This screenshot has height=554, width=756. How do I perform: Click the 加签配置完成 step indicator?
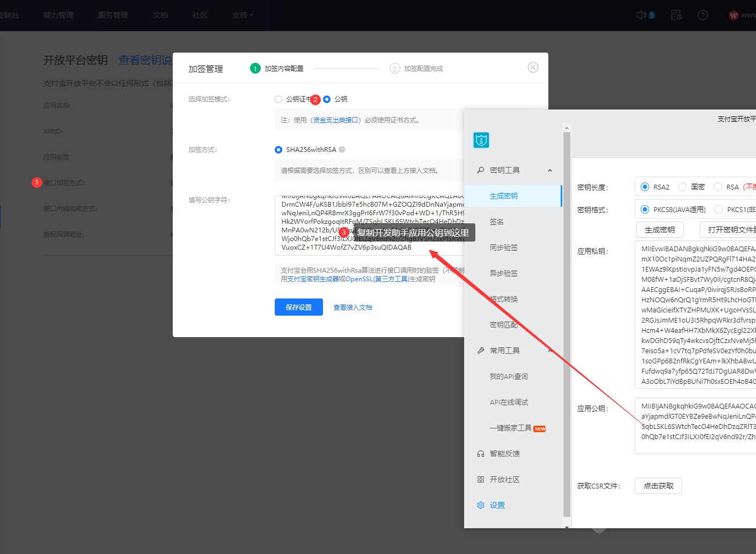click(x=416, y=69)
